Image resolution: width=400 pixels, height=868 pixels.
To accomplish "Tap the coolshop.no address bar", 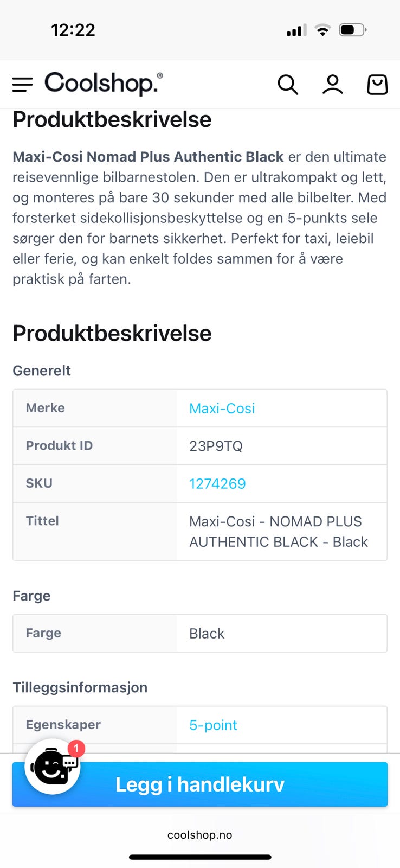I will 200,835.
